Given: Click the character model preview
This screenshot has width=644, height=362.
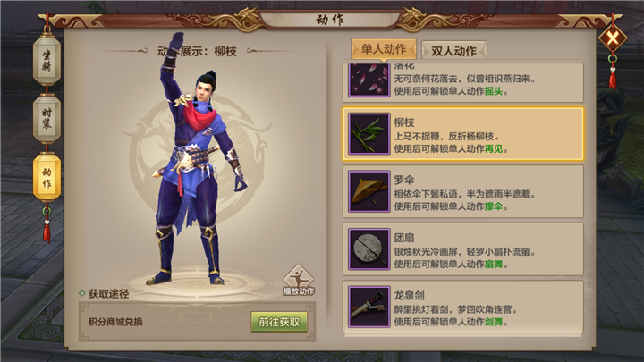Looking at the screenshot, I should pos(197,160).
